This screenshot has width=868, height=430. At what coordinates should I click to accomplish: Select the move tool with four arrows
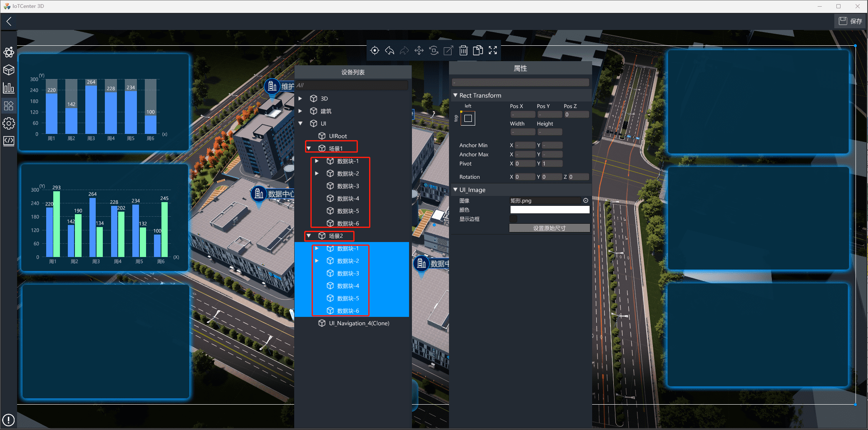pyautogui.click(x=419, y=51)
